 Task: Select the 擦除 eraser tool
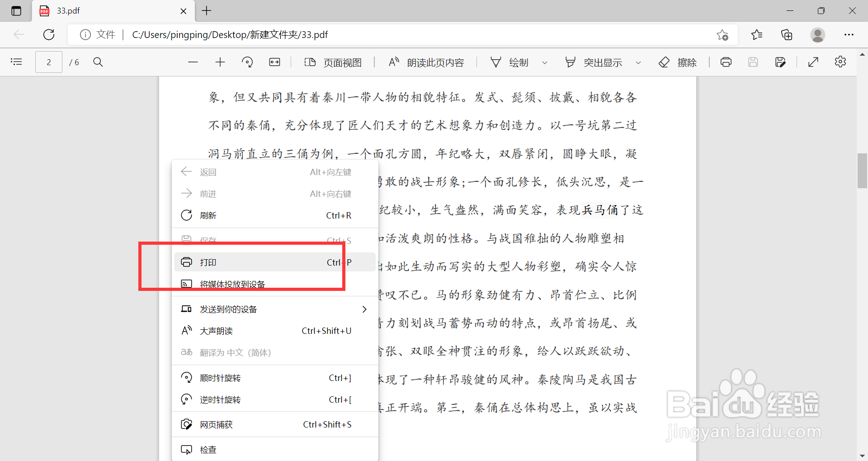point(677,62)
